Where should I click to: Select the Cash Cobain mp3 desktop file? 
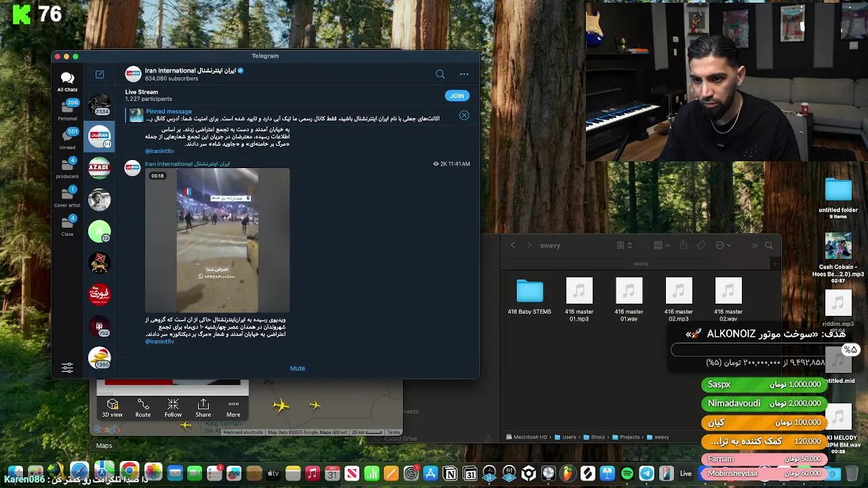tap(838, 258)
